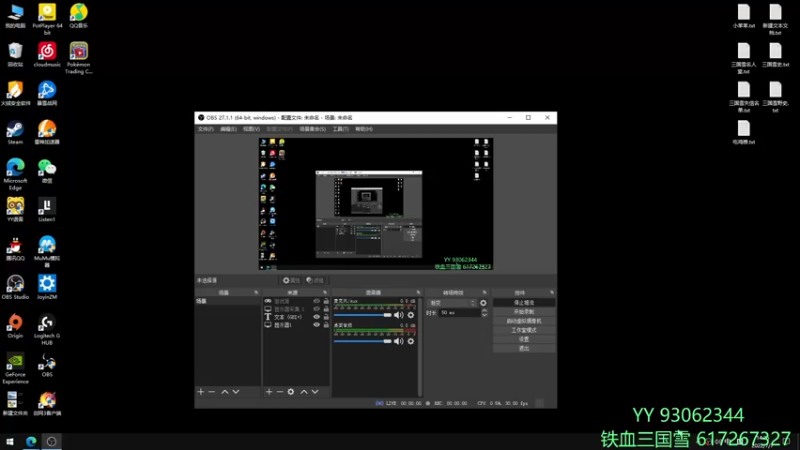Select the 场景 entry in Scenes list

pos(228,302)
